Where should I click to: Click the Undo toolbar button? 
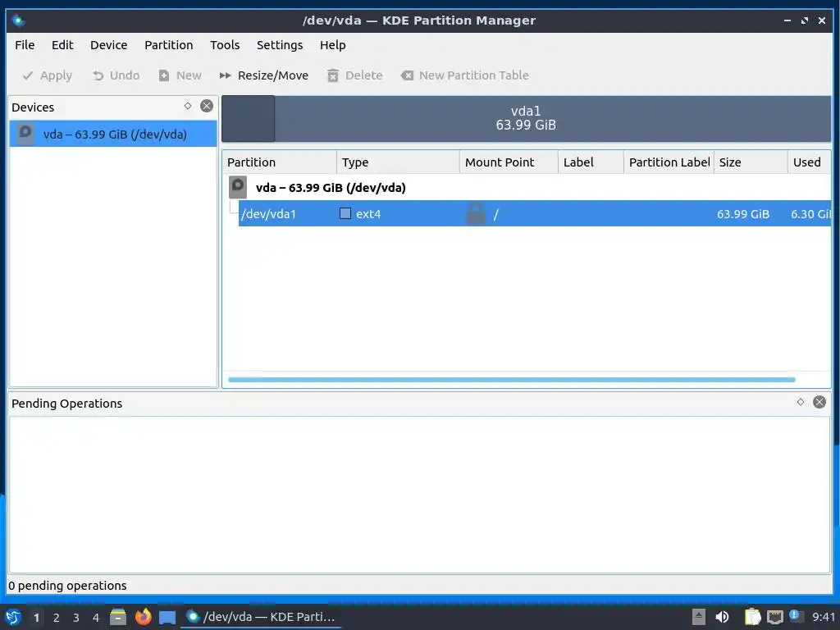116,75
